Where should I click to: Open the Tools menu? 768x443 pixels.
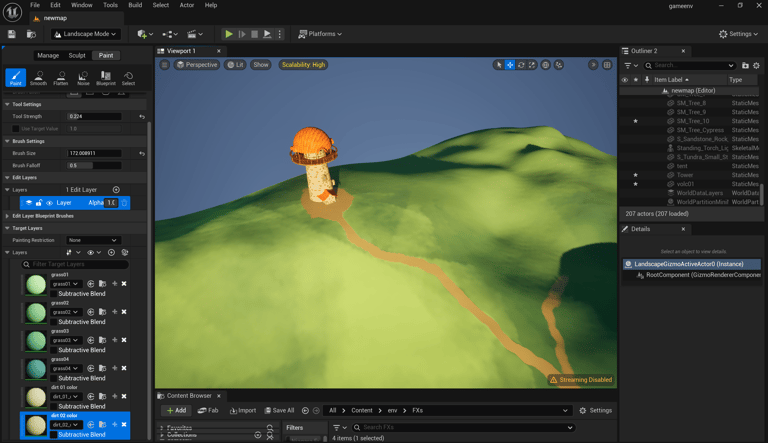[110, 5]
